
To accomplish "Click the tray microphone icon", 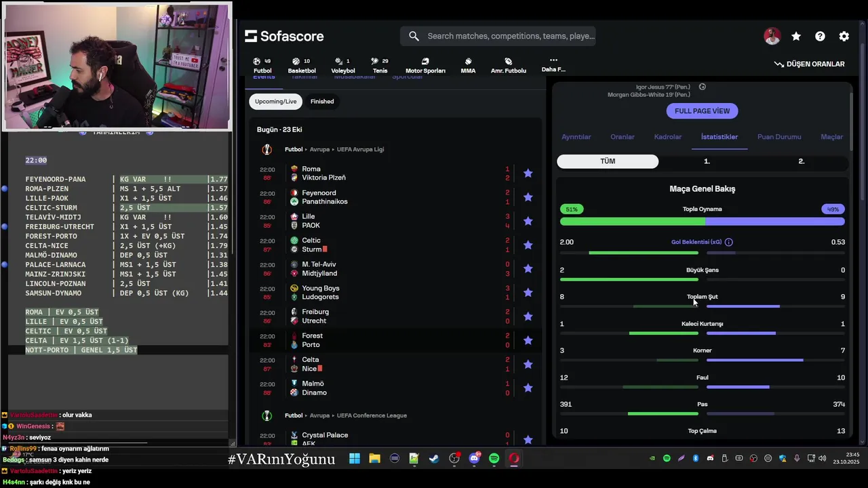I will (797, 459).
